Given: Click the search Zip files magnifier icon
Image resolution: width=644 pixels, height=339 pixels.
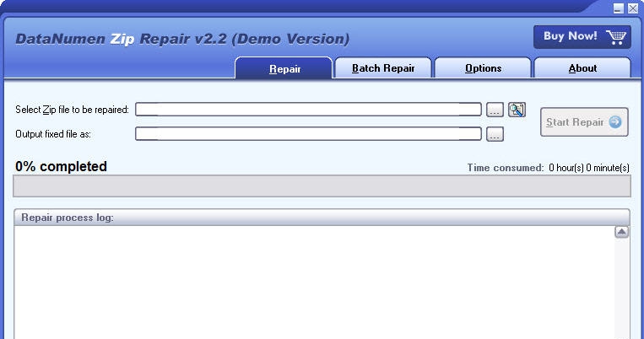Looking at the screenshot, I should [517, 110].
